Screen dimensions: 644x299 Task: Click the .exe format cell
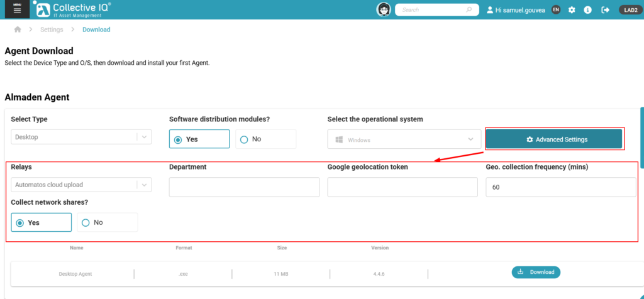point(183,274)
